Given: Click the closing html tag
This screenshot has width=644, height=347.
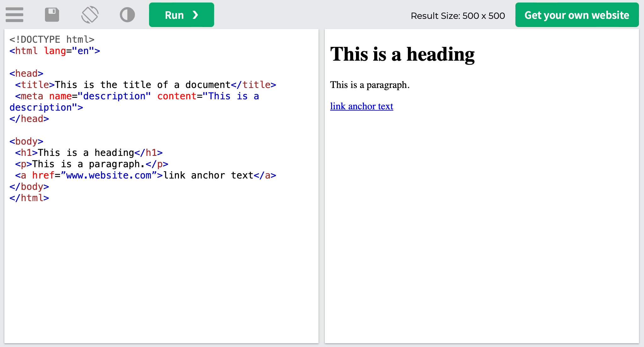Looking at the screenshot, I should (x=29, y=198).
